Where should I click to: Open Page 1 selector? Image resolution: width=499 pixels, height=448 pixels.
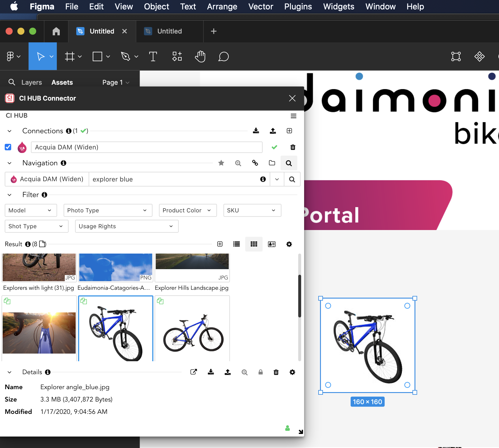[115, 82]
